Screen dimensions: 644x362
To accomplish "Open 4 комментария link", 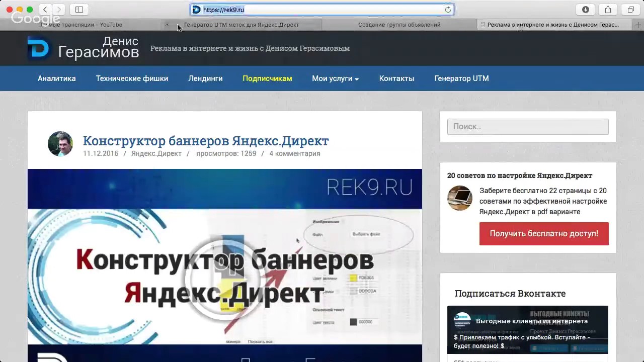I will coord(295,153).
